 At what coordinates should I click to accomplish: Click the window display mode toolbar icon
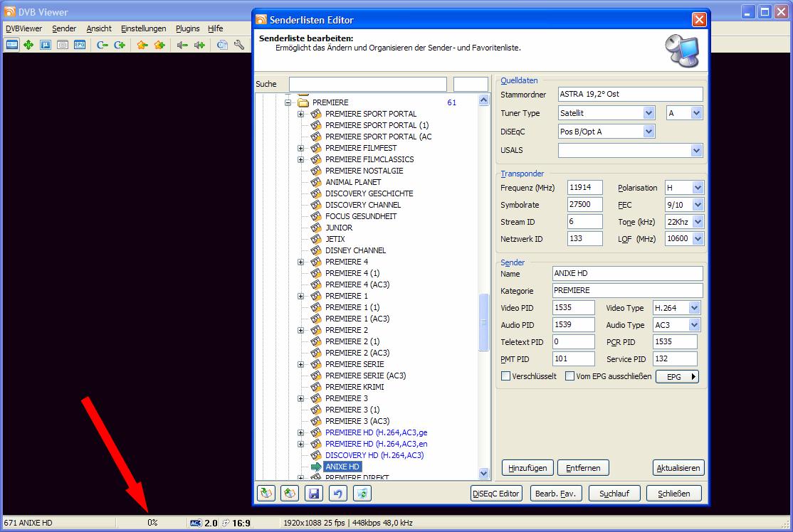[12, 45]
